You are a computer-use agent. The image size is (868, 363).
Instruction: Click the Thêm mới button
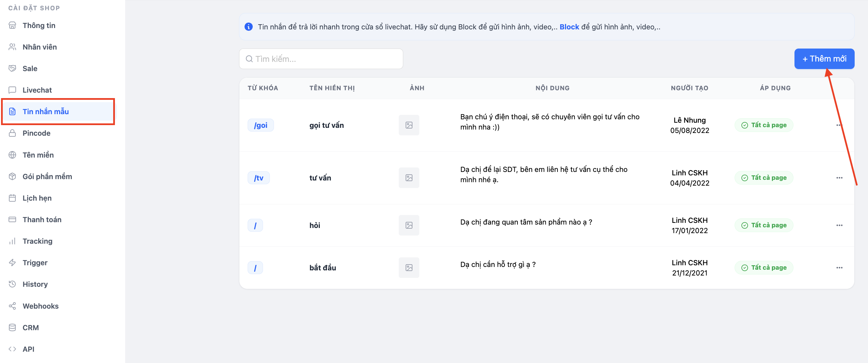point(824,59)
